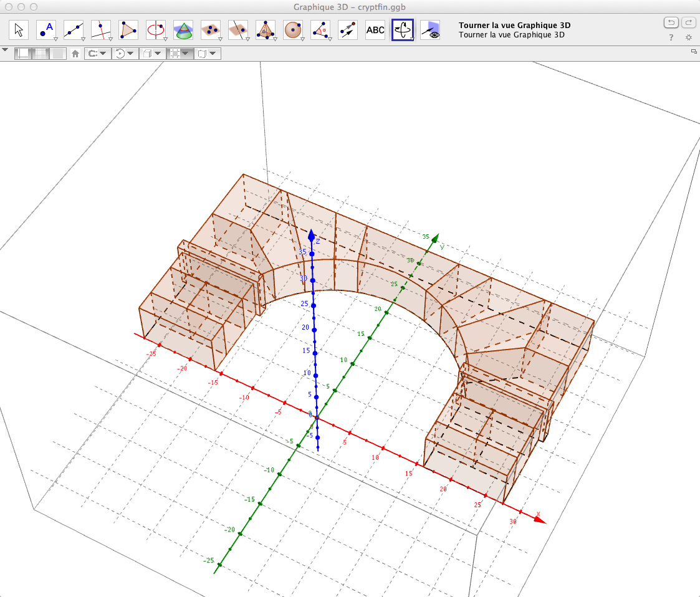Click the red x axis label
This screenshot has height=597, width=700.
(x=539, y=514)
